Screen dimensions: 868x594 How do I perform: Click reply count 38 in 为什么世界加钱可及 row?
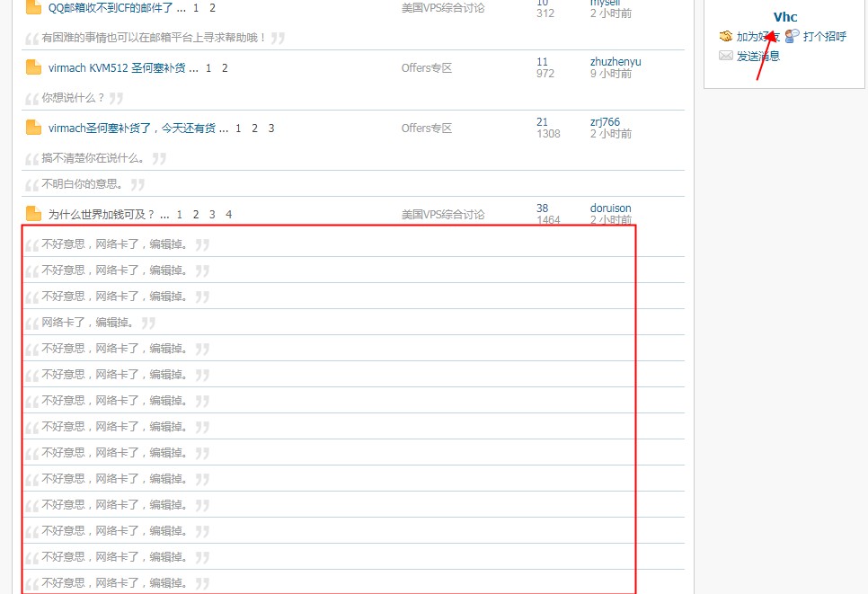pos(542,208)
